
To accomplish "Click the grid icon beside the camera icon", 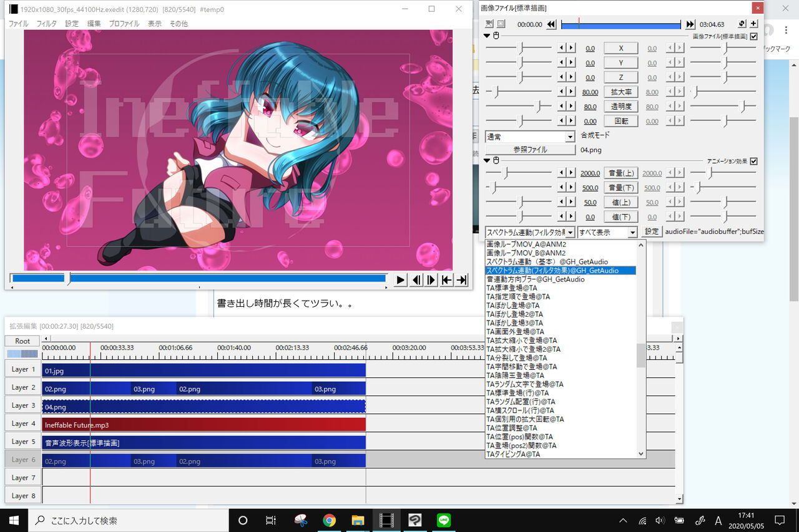I will 501,24.
